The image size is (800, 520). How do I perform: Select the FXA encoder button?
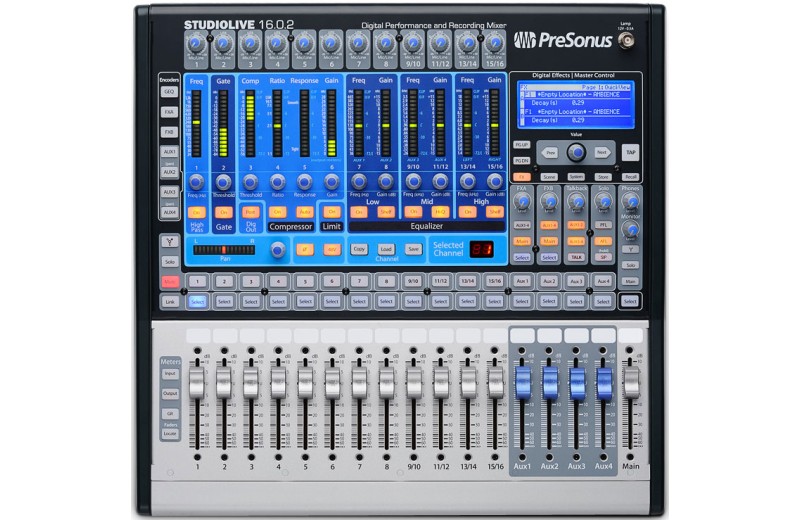coord(169,112)
